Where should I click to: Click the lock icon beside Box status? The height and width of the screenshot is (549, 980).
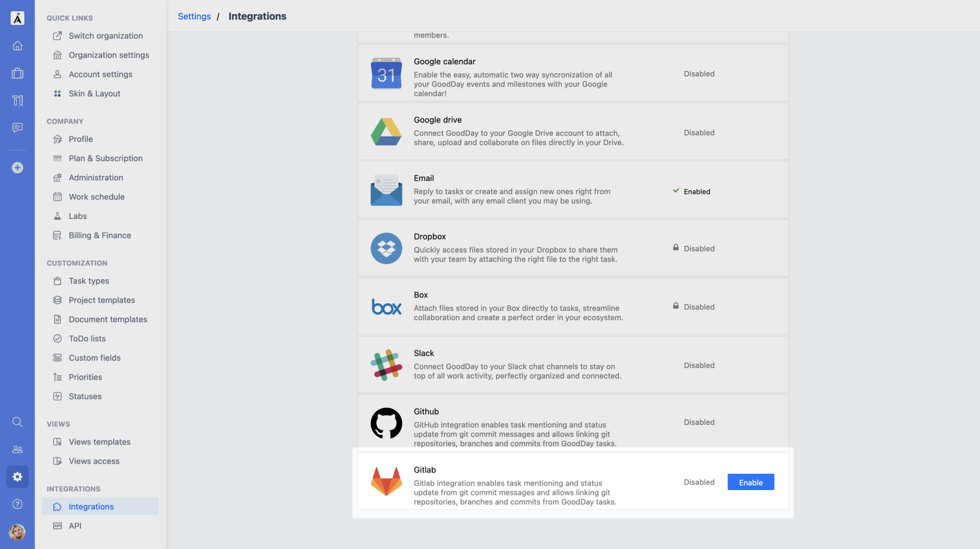pos(675,306)
